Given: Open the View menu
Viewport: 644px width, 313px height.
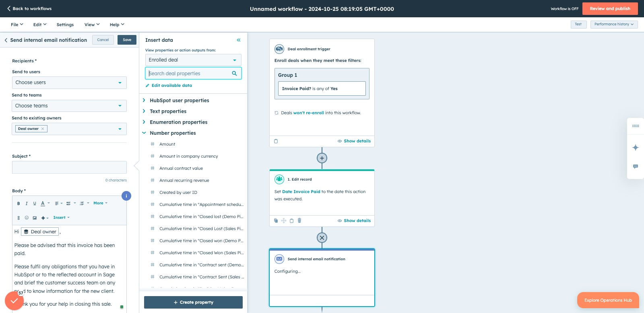Looking at the screenshot, I should point(92,25).
